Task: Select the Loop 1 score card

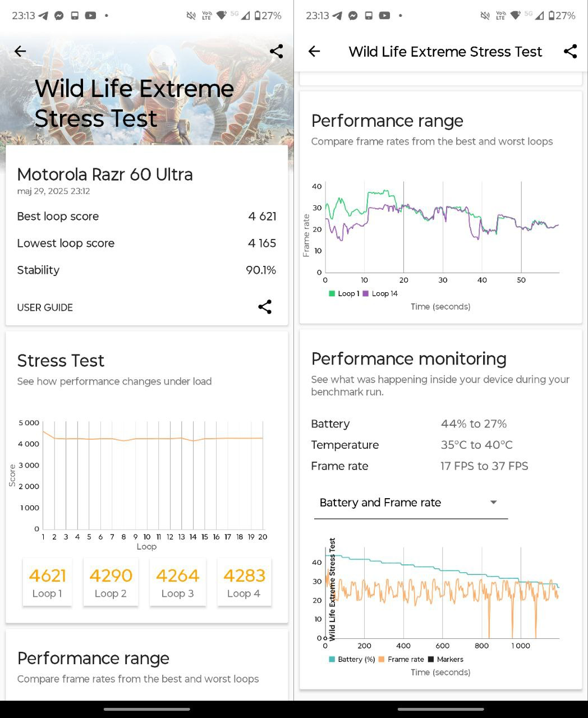Action: (x=47, y=582)
